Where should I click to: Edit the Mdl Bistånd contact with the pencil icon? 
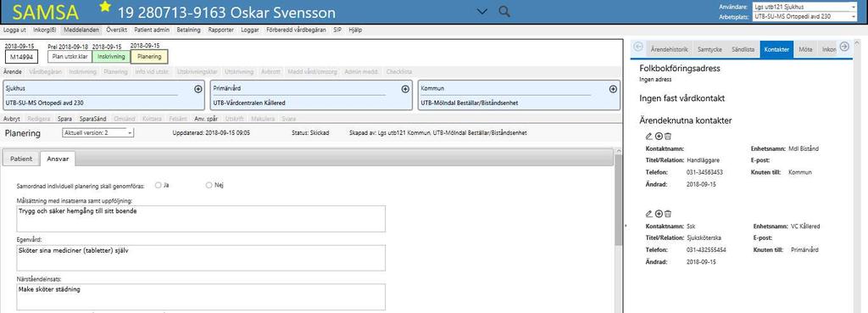coord(649,137)
